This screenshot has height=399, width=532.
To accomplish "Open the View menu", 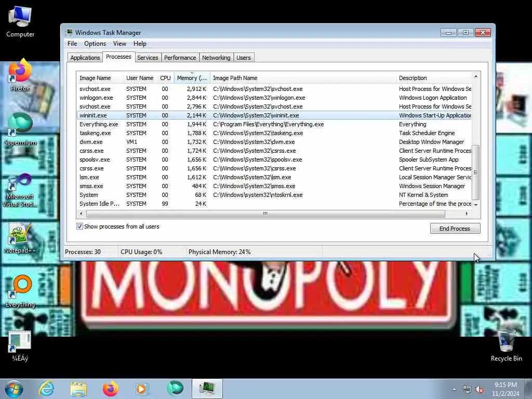I will pos(119,44).
